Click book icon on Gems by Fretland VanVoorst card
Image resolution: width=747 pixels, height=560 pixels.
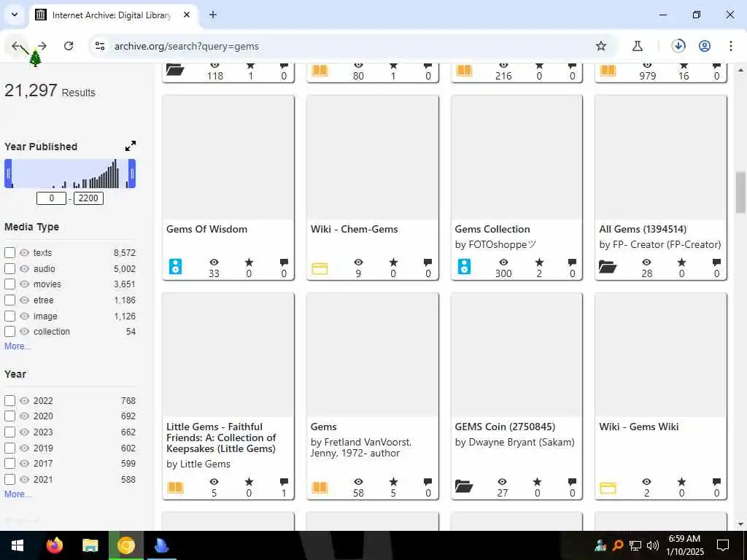(x=320, y=487)
